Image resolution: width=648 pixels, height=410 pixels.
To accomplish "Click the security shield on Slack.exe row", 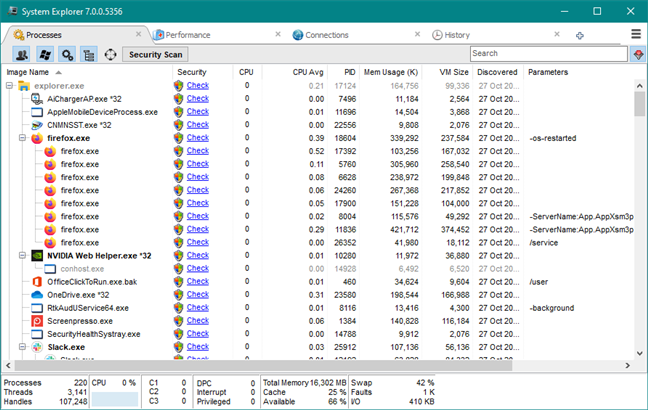I will pos(178,347).
